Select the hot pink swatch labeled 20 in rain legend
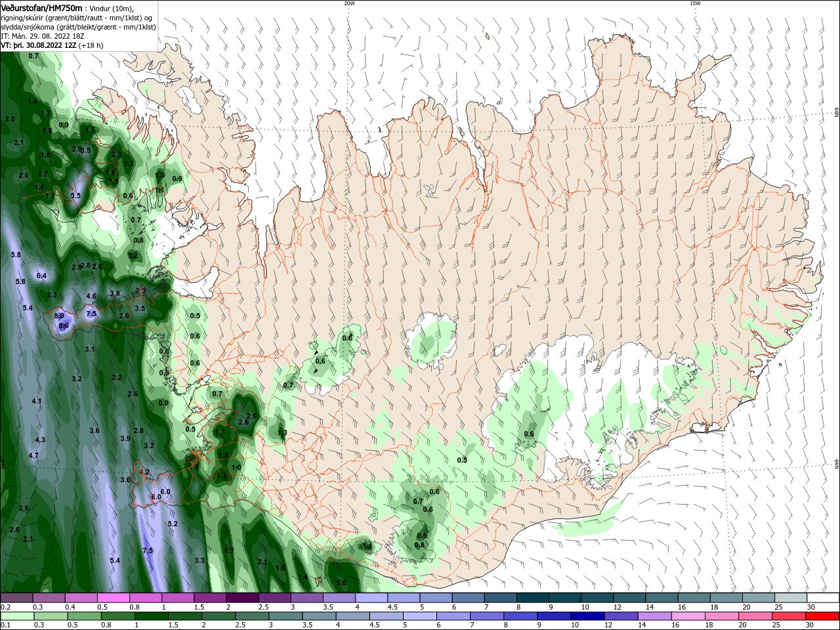This screenshot has width=840, height=630. [757, 616]
